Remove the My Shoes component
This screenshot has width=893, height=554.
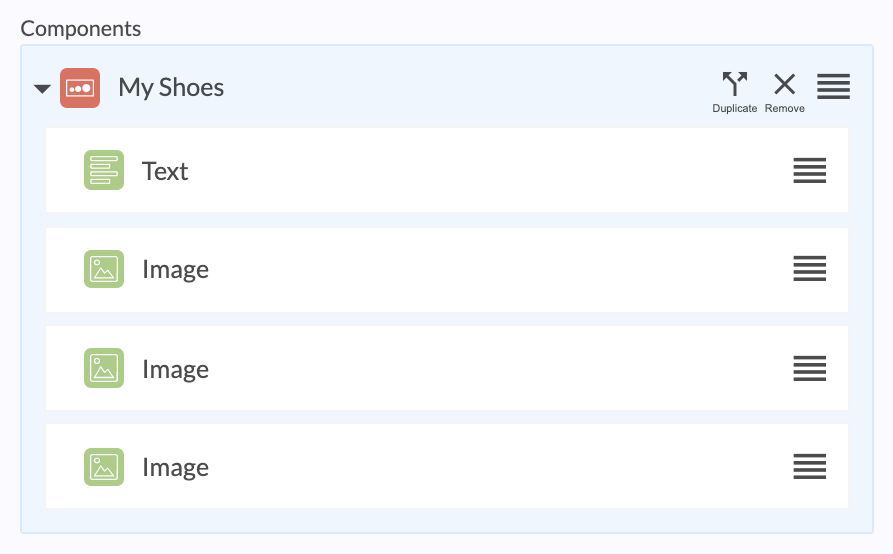pyautogui.click(x=784, y=92)
